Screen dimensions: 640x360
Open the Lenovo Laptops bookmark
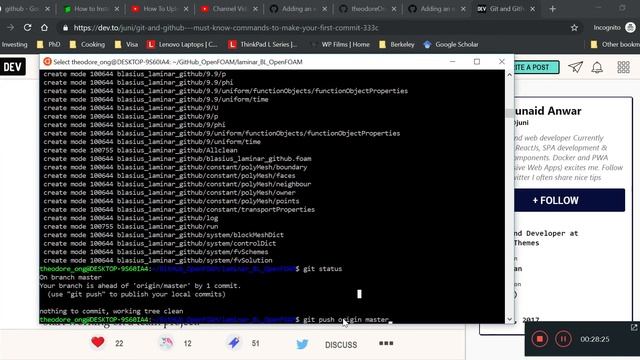tap(182, 44)
